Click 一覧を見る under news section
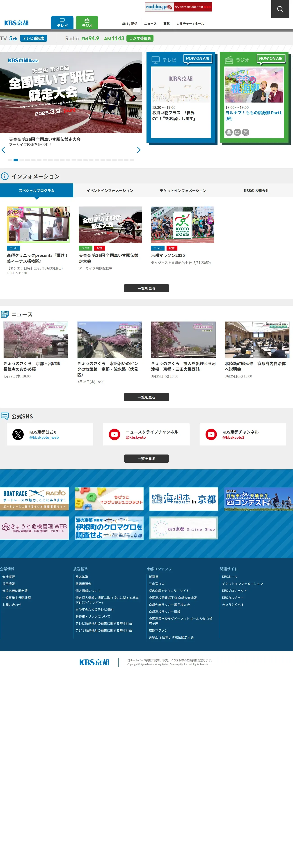The image size is (293, 868). tap(146, 397)
